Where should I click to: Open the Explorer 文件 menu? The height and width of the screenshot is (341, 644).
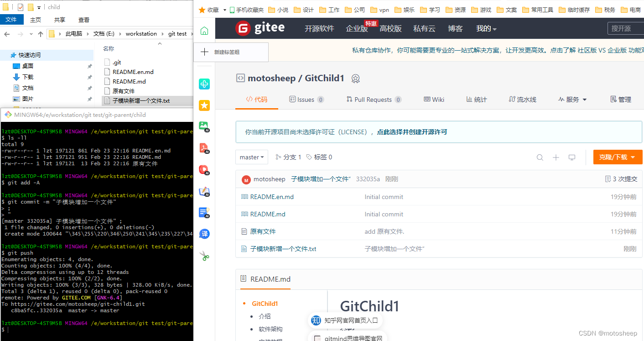[11, 20]
